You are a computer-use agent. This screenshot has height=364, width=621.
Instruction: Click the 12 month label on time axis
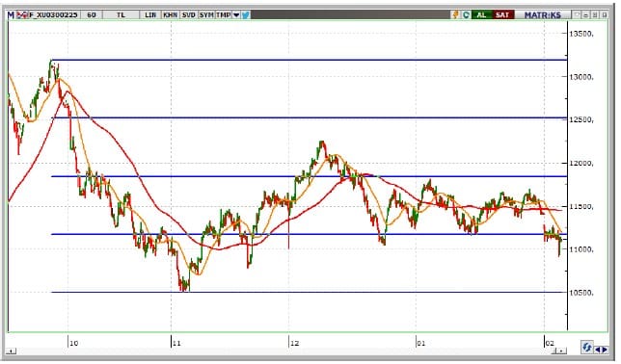(x=294, y=344)
